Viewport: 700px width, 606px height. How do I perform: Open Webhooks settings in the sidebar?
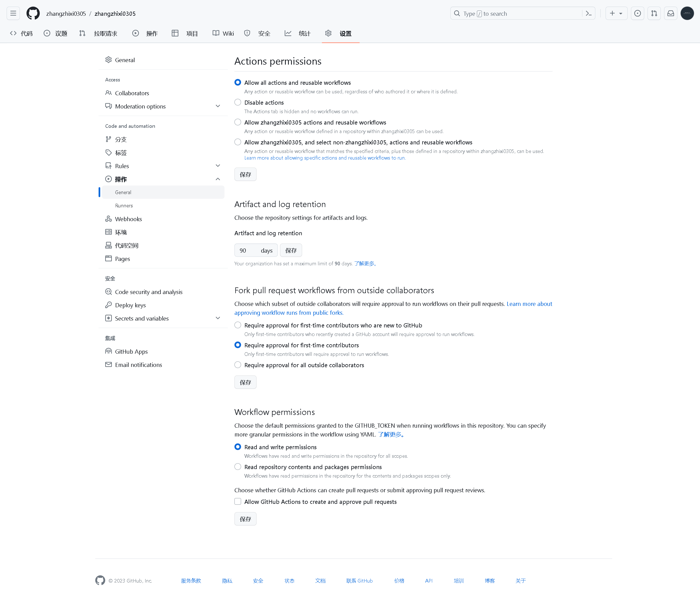click(128, 219)
